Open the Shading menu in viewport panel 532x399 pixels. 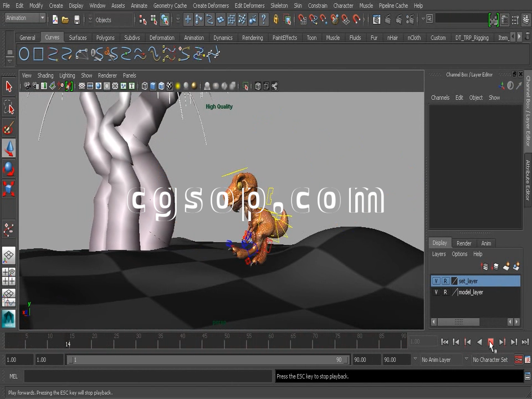(x=45, y=75)
